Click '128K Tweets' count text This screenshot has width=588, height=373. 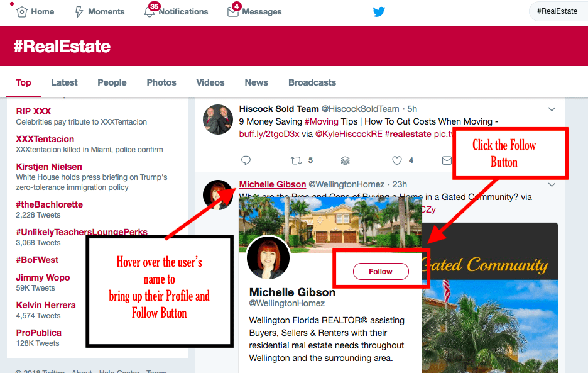tap(38, 343)
